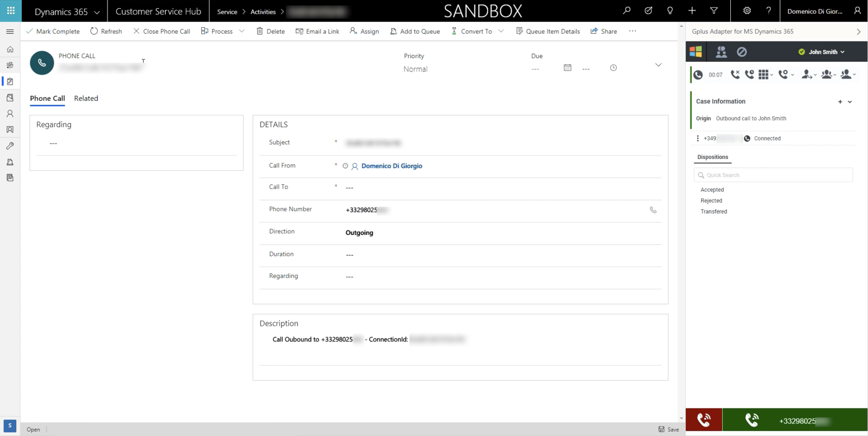Screen dimensions: 868x436
Task: Open the more commands ellipsis menu
Action: [633, 31]
